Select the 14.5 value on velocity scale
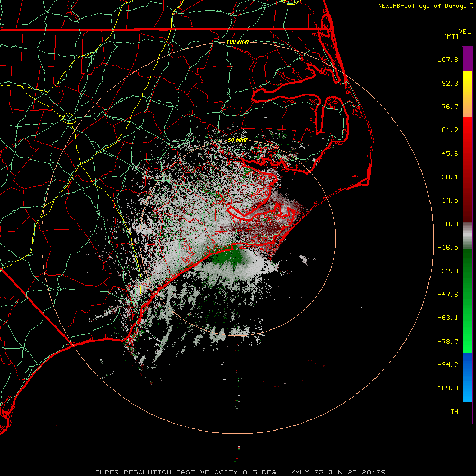The height and width of the screenshot is (476, 476). point(450,200)
